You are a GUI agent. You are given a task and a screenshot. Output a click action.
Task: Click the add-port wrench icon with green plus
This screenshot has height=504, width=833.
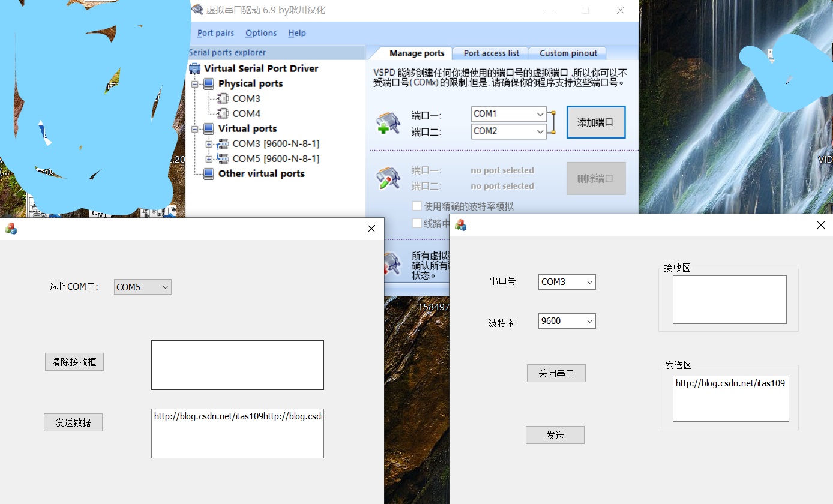coord(388,122)
